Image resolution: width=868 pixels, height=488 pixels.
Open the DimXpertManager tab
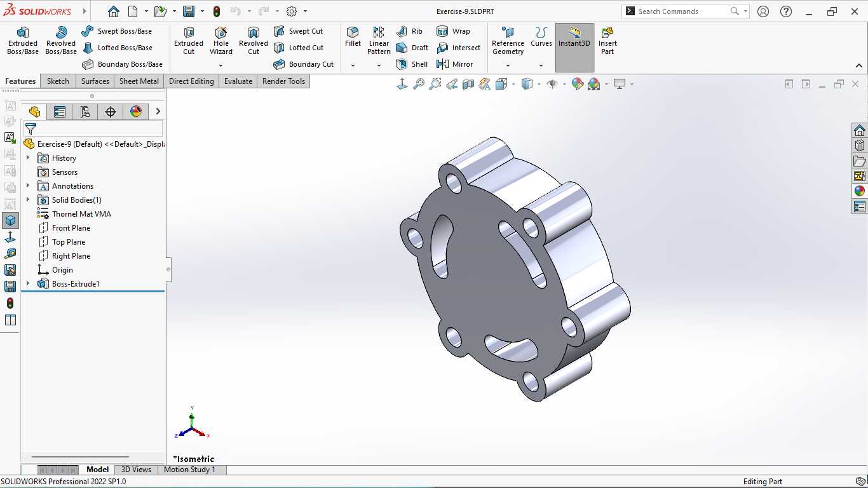(111, 112)
